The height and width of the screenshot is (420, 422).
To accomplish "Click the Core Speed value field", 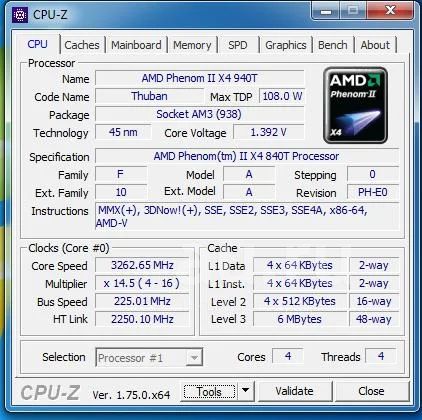I will point(142,265).
